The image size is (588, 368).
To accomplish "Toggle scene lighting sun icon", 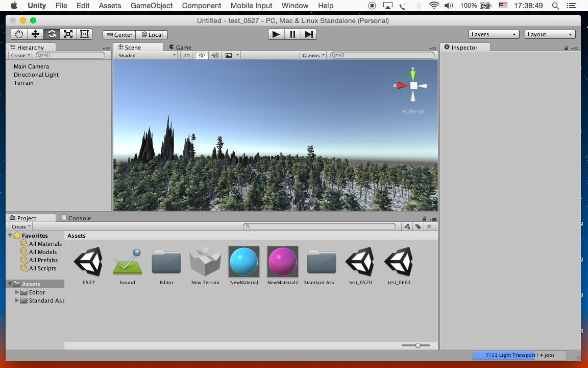I will pos(202,55).
